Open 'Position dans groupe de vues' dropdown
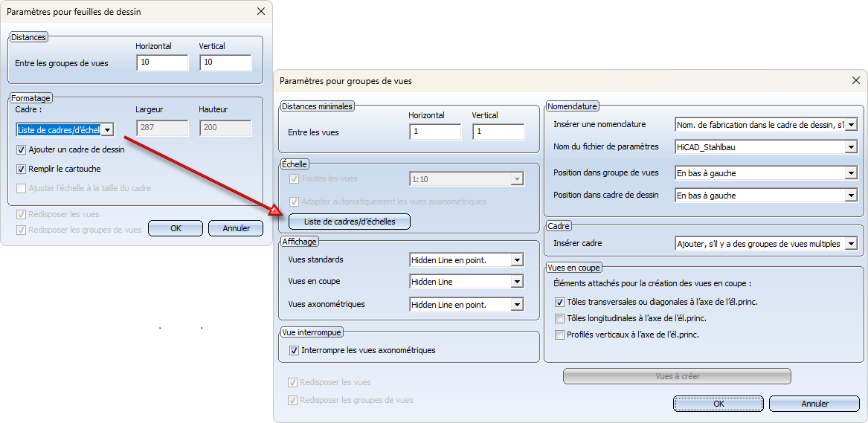The image size is (868, 423). 852,173
